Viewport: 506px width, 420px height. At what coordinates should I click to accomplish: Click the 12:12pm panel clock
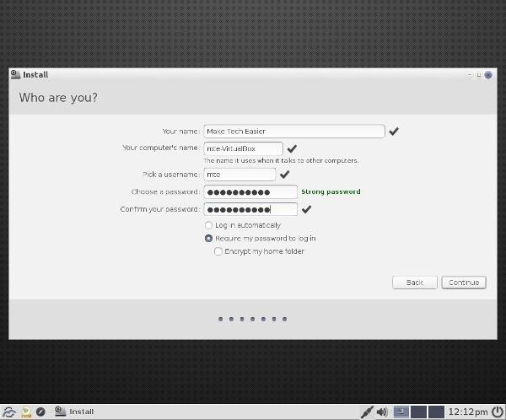tap(468, 412)
